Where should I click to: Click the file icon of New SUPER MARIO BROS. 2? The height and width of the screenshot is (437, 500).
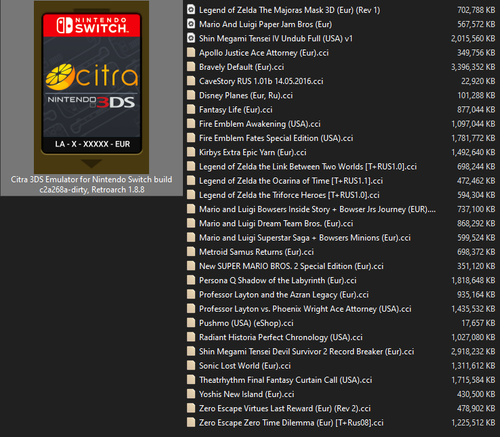tap(191, 266)
